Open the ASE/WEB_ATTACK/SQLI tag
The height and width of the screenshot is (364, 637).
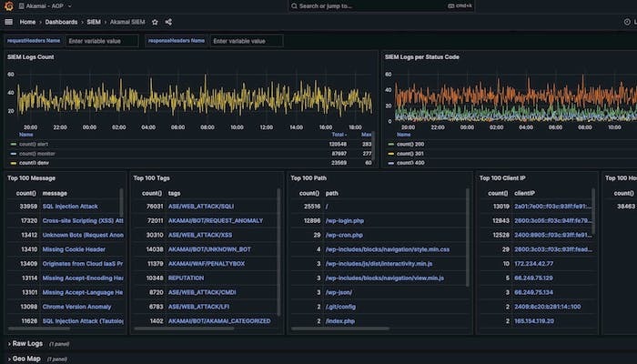[201, 207]
